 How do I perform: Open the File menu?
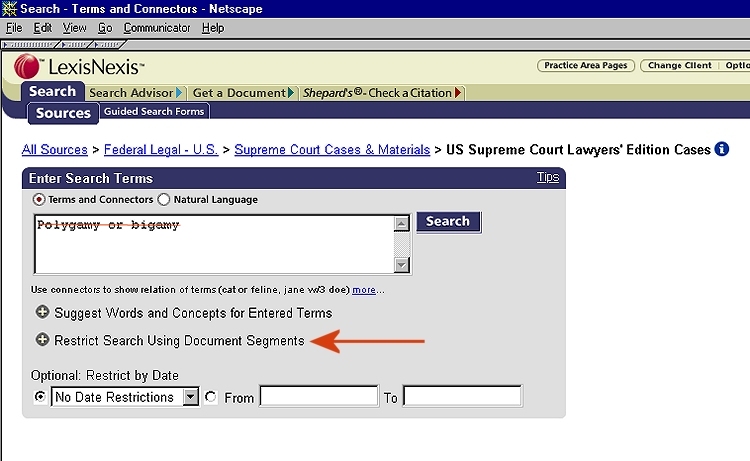click(x=14, y=28)
